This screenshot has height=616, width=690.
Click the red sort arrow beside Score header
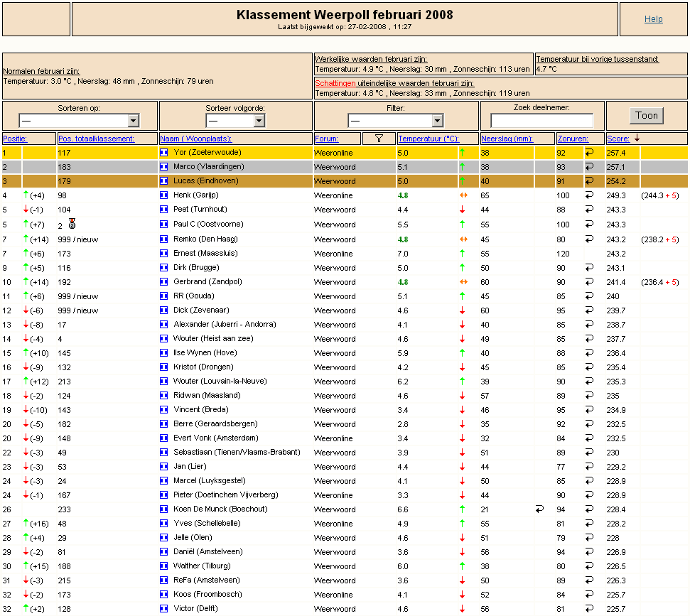click(637, 138)
